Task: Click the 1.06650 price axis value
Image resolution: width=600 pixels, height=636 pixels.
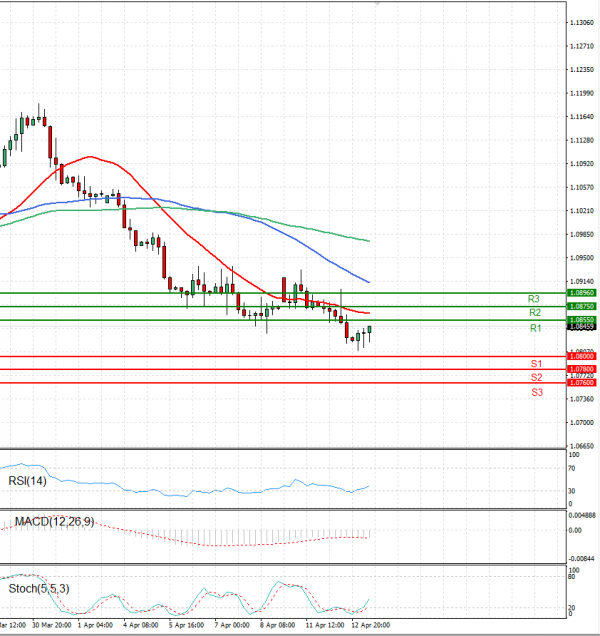Action: click(582, 446)
